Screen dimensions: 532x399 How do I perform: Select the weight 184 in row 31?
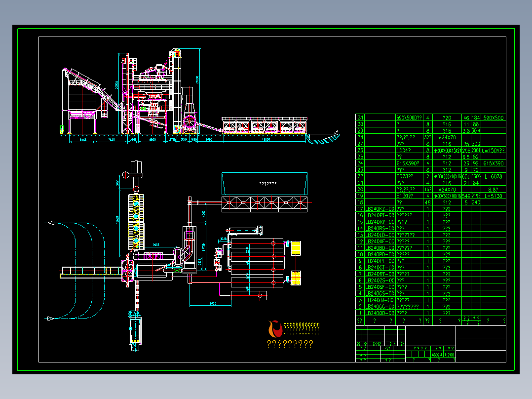476,118
